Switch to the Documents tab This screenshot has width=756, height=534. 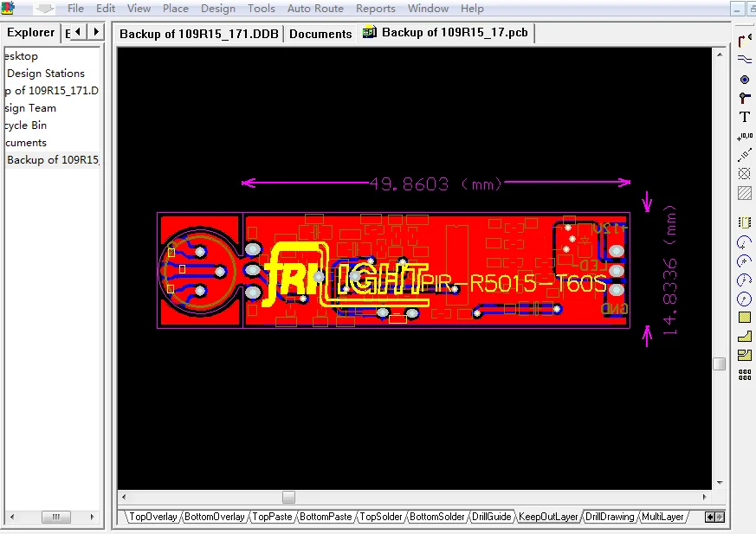coord(320,34)
